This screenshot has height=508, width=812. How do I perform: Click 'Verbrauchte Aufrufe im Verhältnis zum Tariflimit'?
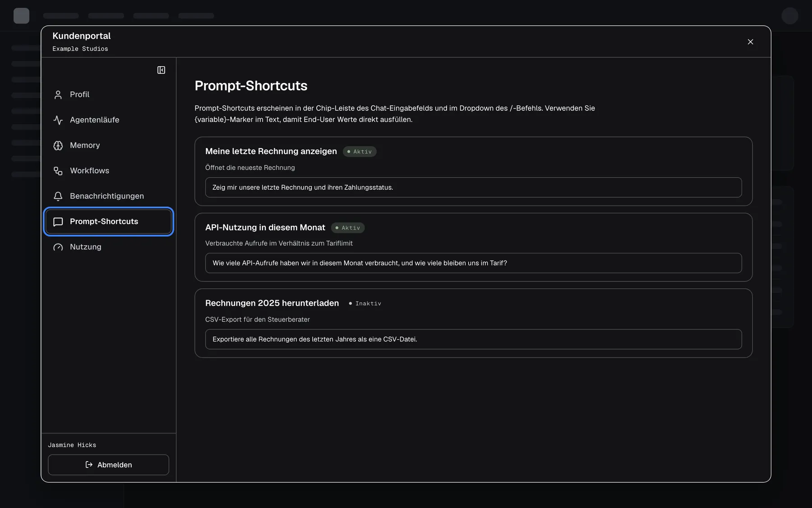coord(279,243)
